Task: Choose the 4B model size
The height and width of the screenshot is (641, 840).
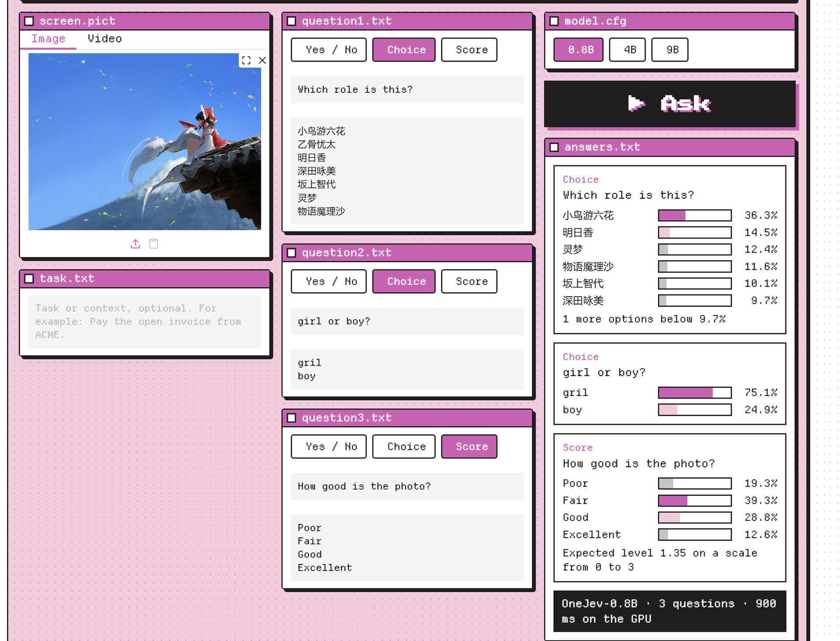Action: (x=627, y=50)
